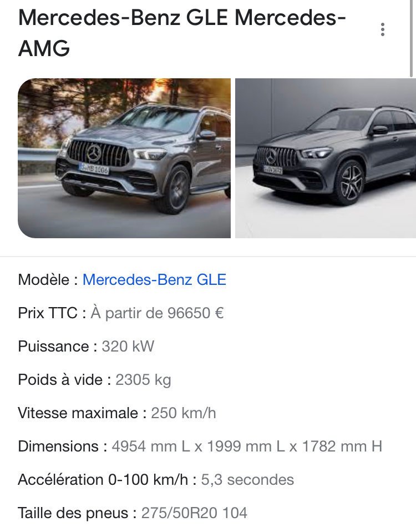This screenshot has height=532, width=416.
Task: Select the 5,3 secondes acceleration value
Action: click(x=247, y=480)
